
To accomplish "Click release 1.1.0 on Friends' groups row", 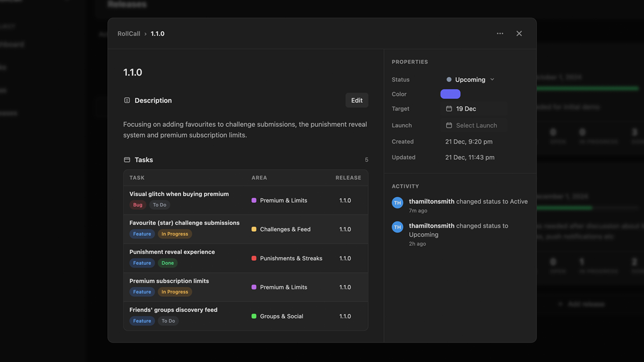I will [345, 316].
